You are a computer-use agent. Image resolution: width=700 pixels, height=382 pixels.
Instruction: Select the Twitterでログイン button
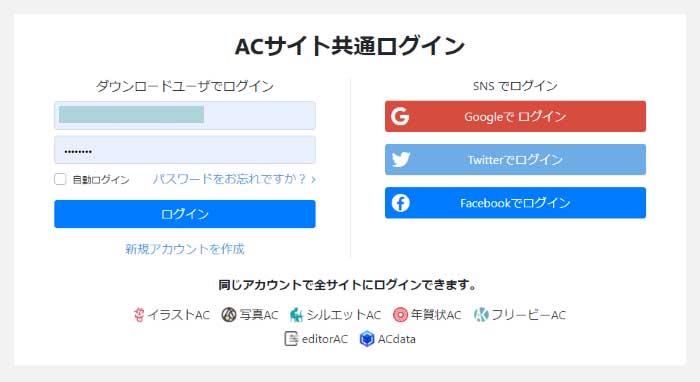click(515, 159)
